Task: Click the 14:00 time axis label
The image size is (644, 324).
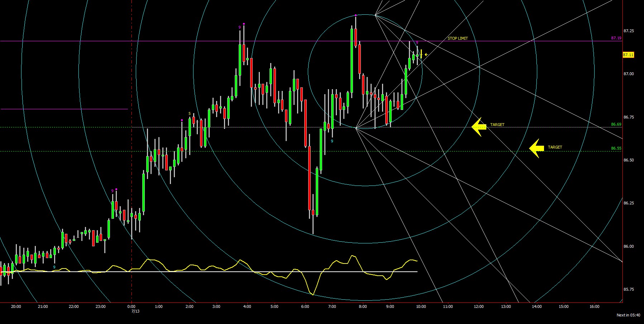Action: (x=536, y=306)
